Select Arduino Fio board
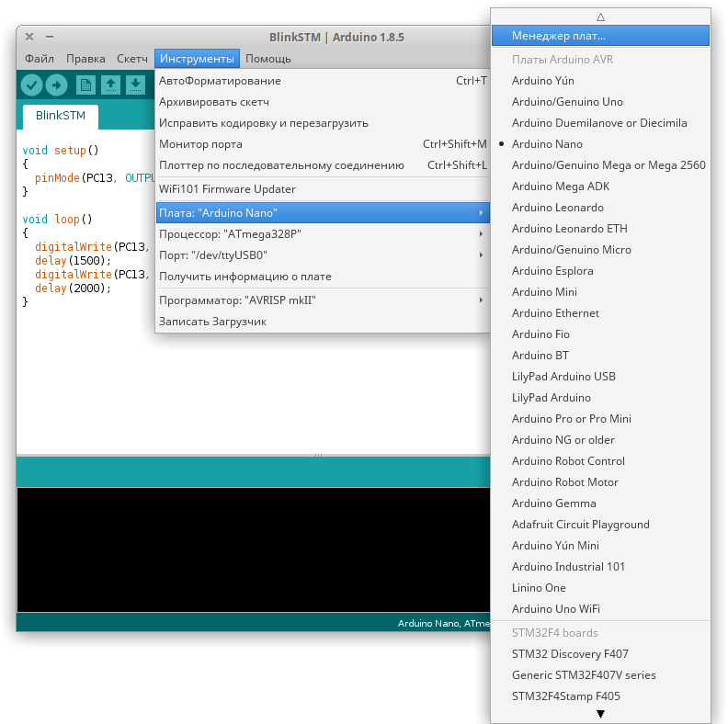Viewport: 728px width, 724px height. click(600, 334)
